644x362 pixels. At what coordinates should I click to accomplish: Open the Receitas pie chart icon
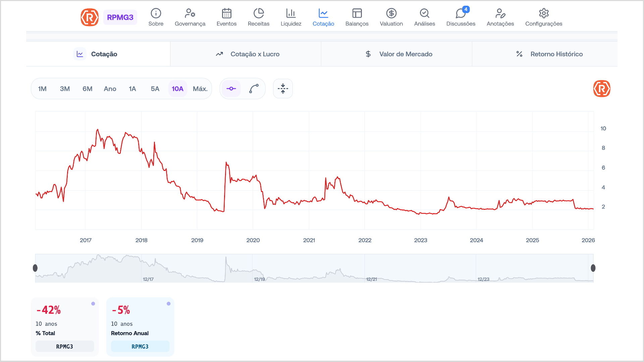tap(258, 13)
